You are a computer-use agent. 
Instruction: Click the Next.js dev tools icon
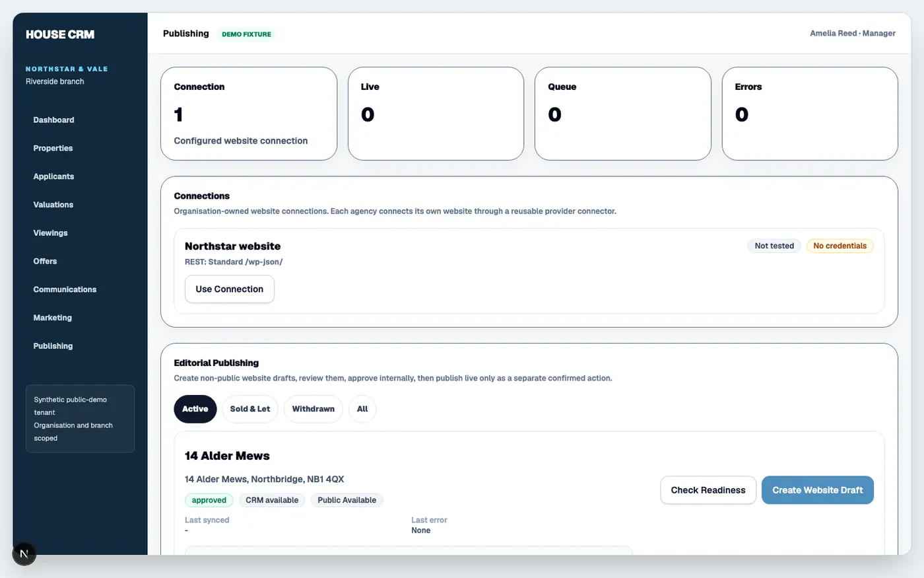(x=24, y=554)
